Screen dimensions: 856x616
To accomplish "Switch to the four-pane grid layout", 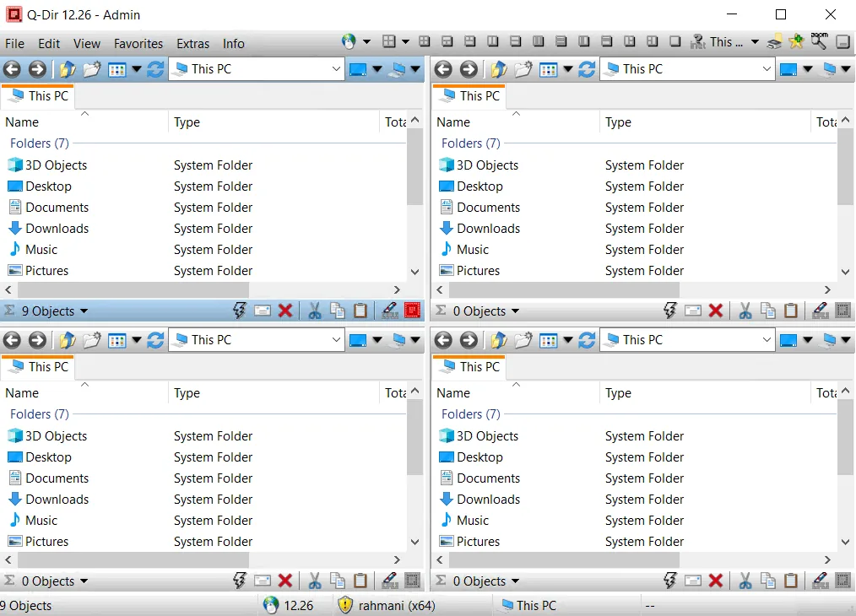I will [x=424, y=41].
